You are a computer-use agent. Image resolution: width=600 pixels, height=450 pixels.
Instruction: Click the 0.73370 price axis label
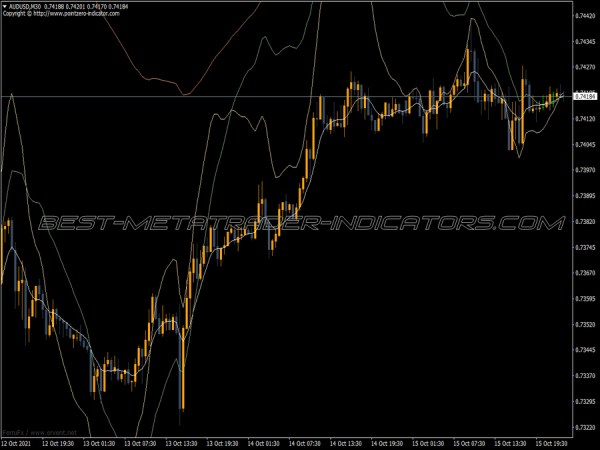[585, 376]
